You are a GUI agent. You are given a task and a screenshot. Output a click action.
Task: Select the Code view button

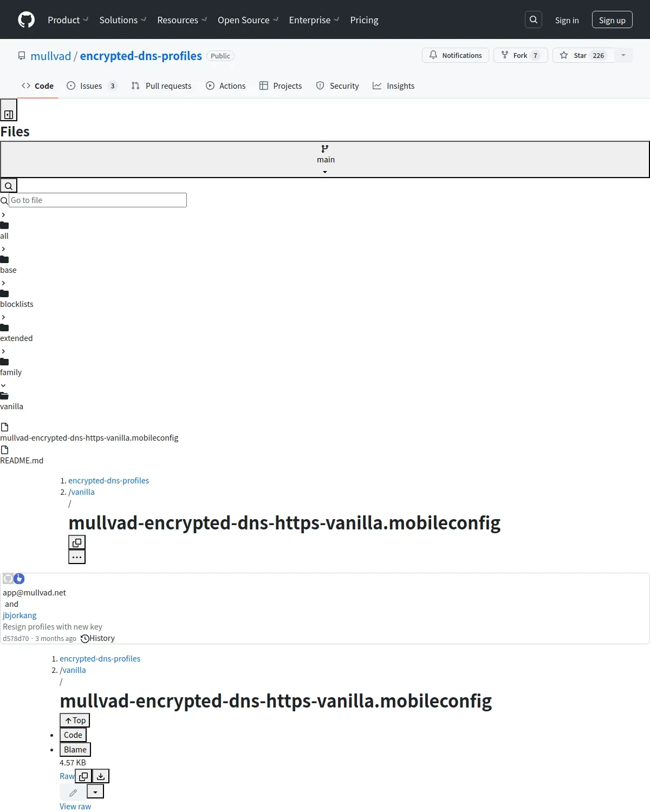point(73,735)
